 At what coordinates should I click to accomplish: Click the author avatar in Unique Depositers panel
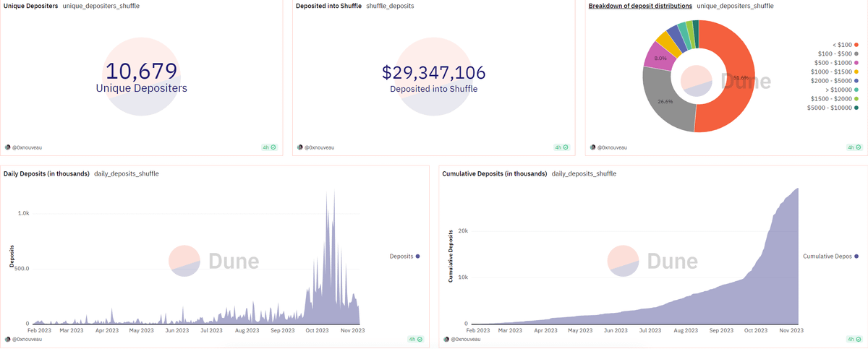click(x=8, y=147)
